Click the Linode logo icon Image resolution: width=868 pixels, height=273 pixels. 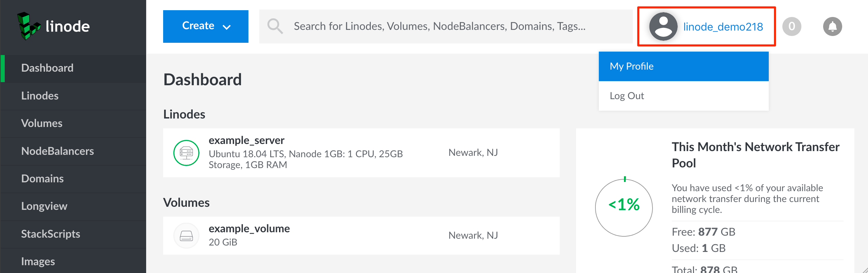(29, 26)
